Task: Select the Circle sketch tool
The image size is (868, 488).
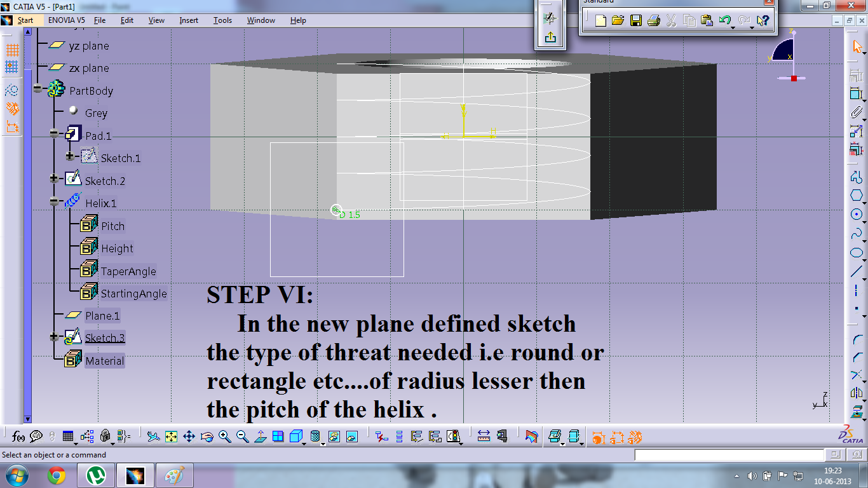Action: tap(857, 214)
